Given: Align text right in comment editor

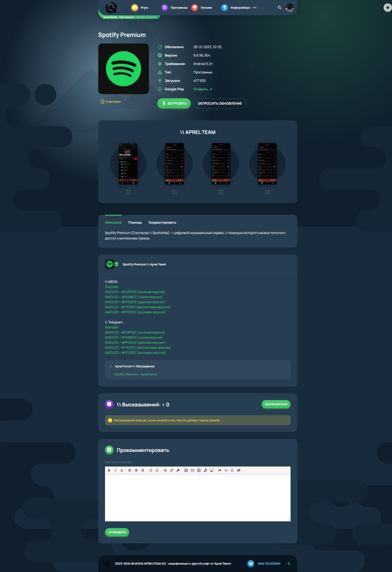Looking at the screenshot, I should [143, 470].
